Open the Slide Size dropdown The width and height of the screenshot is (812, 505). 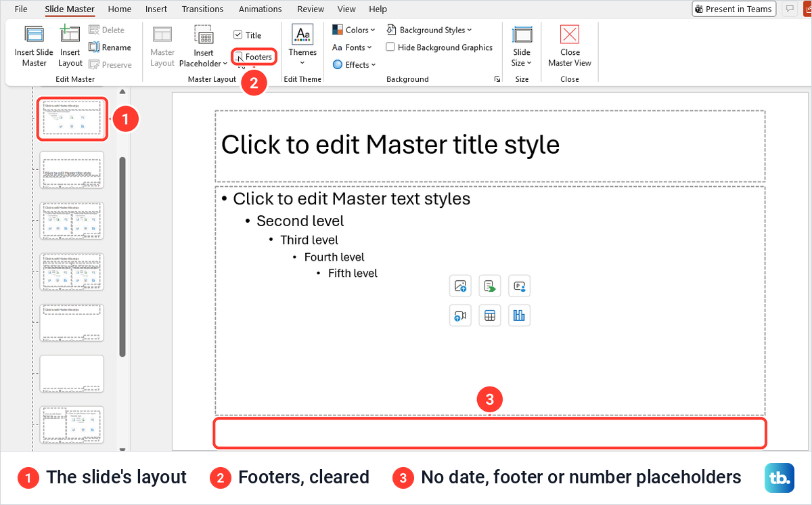[522, 46]
